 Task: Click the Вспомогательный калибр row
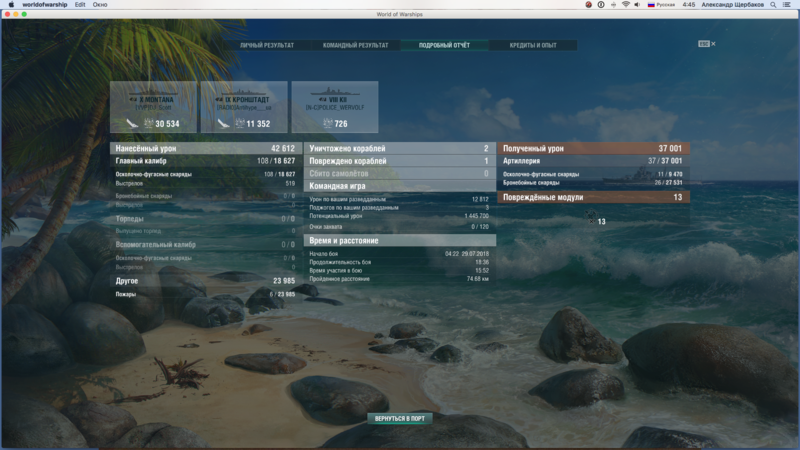[206, 244]
